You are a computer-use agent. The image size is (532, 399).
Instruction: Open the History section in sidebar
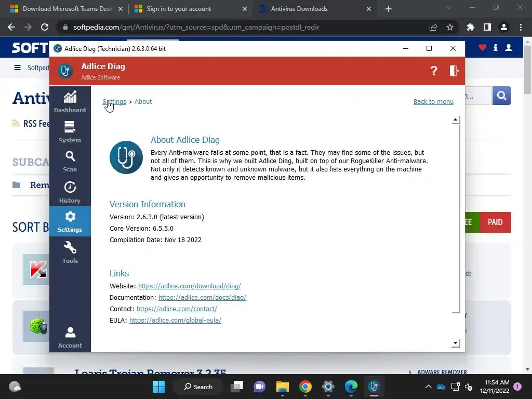point(70,192)
